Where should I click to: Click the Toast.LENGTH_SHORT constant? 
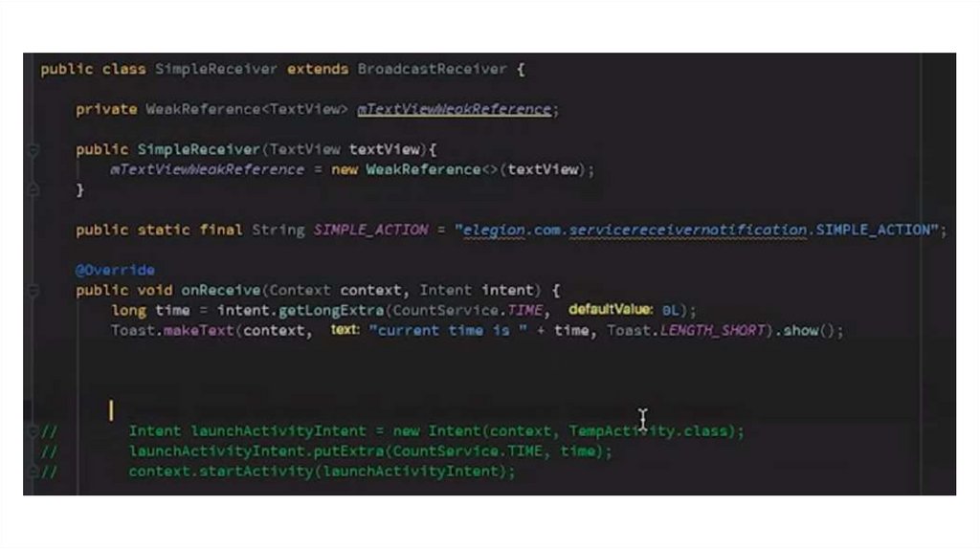(x=685, y=330)
